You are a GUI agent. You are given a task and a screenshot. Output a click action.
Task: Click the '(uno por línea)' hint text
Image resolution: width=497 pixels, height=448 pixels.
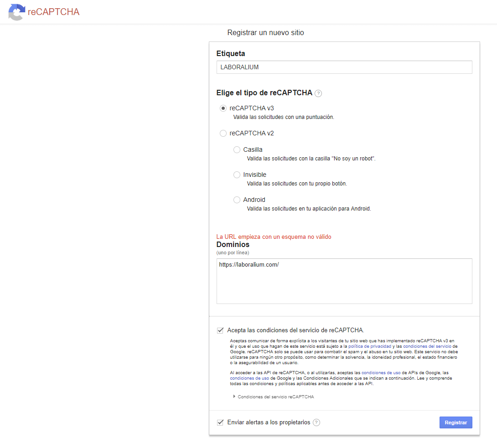pos(233,253)
